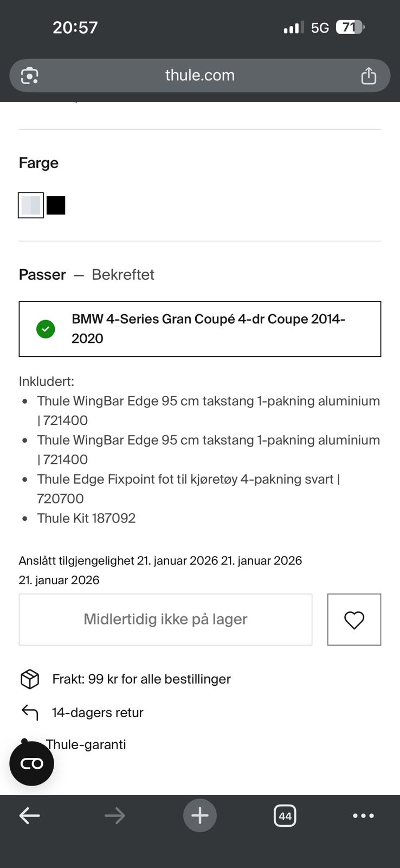Open the Frakt: 99 kr shipping info
The image size is (400, 868).
point(141,679)
